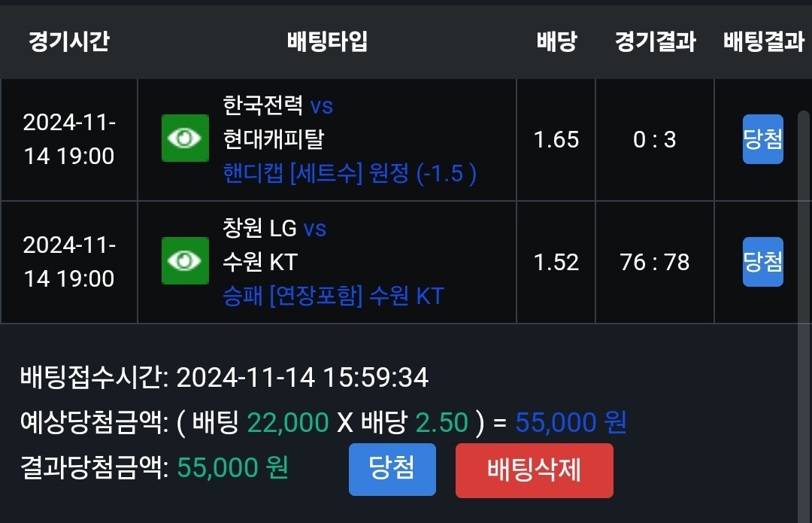Open the 승패 [연장포함] 수원 KT link
This screenshot has height=523, width=812.
point(333,296)
